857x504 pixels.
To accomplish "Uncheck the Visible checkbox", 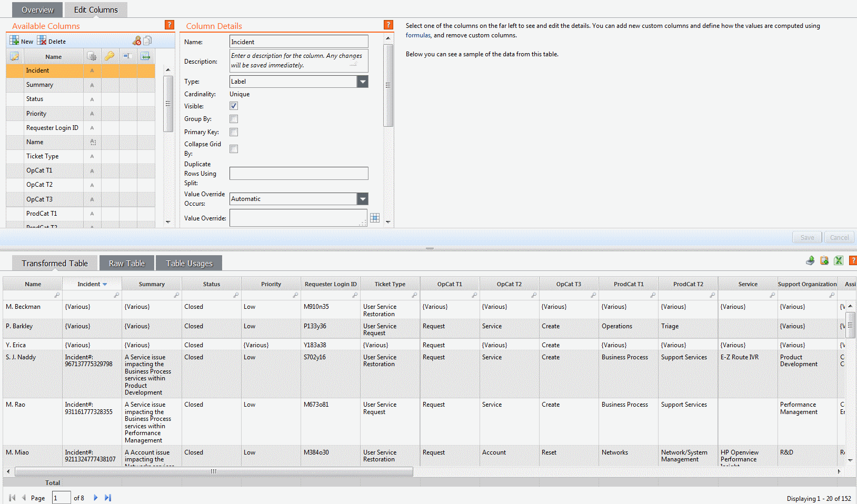I will point(234,106).
